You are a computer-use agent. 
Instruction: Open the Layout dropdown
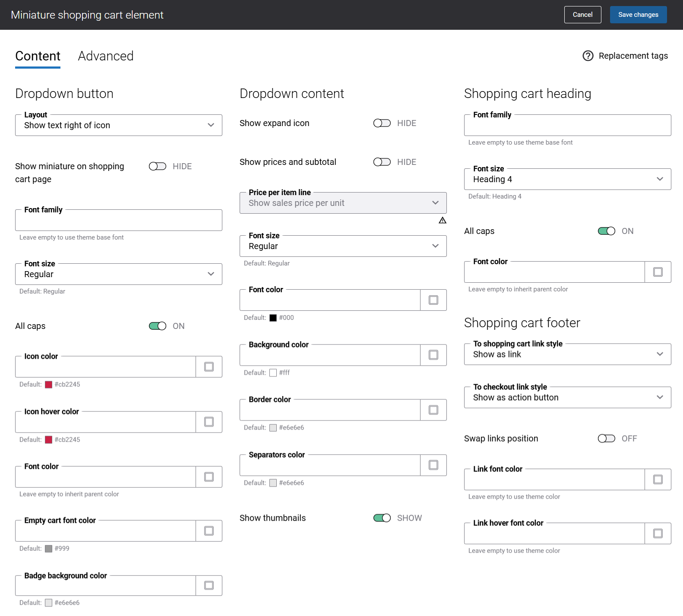point(119,126)
